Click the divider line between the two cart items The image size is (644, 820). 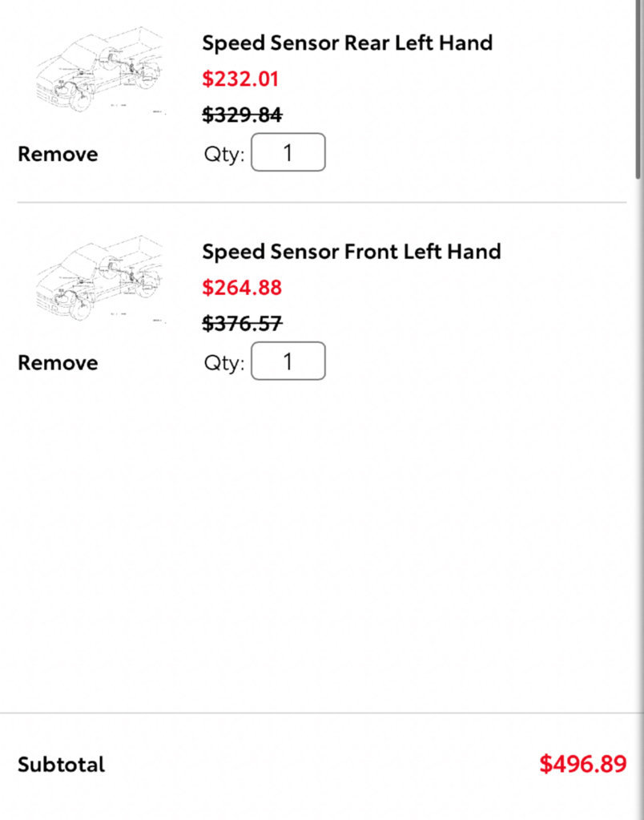(321, 202)
